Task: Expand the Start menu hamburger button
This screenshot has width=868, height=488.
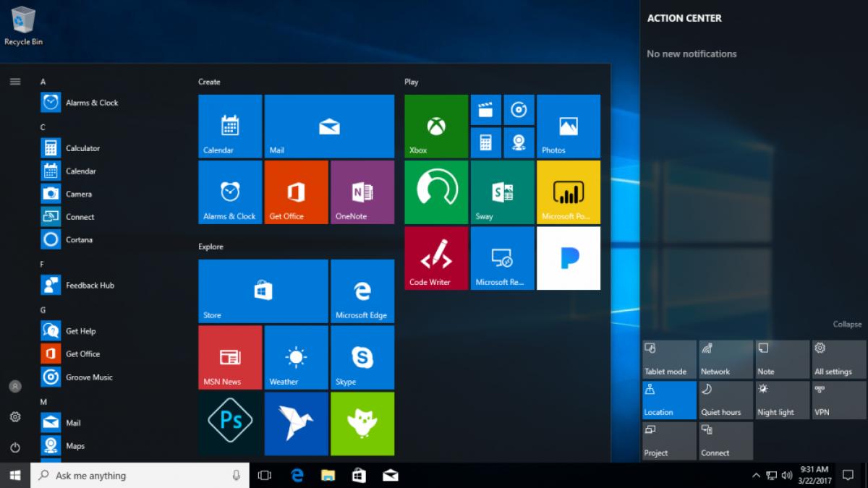Action: [x=15, y=81]
